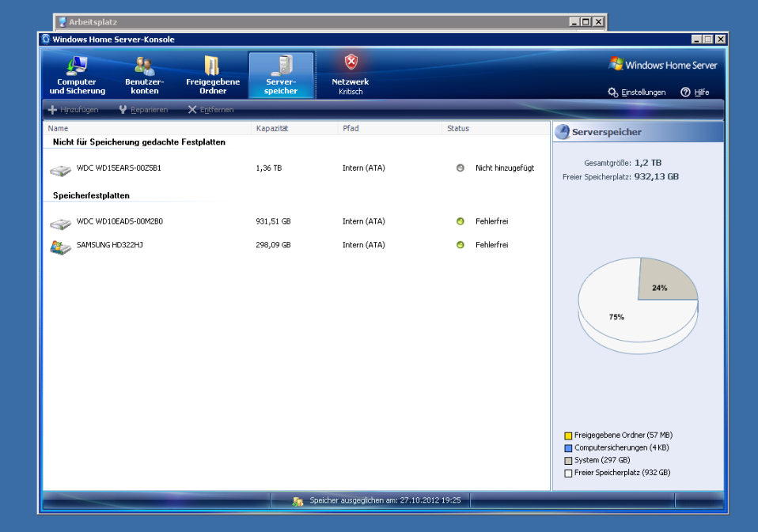This screenshot has height=532, width=758.
Task: Sort by the Name column header
Action: tap(147, 128)
